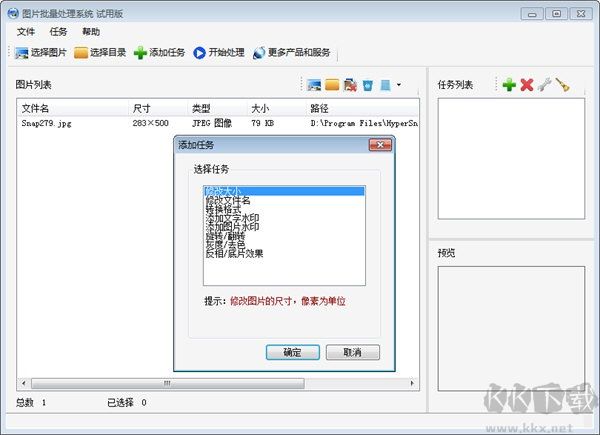
Task: Open the 帮助 menu
Action: coord(91,32)
